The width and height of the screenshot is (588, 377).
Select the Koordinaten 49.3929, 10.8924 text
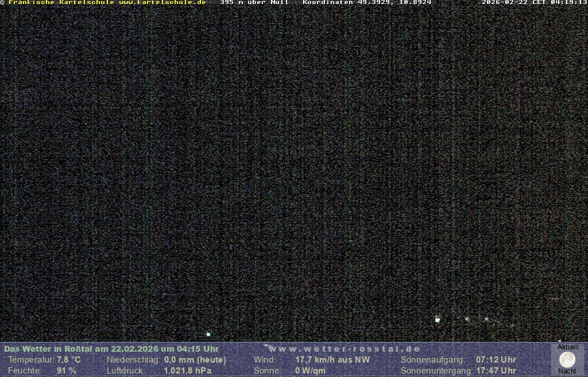pyautogui.click(x=367, y=2)
